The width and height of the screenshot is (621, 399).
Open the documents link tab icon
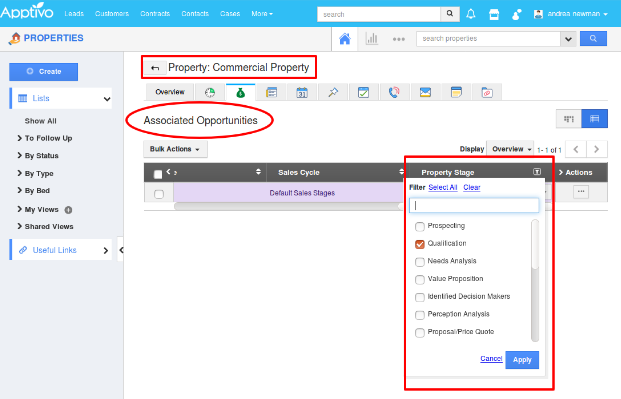pyautogui.click(x=487, y=92)
